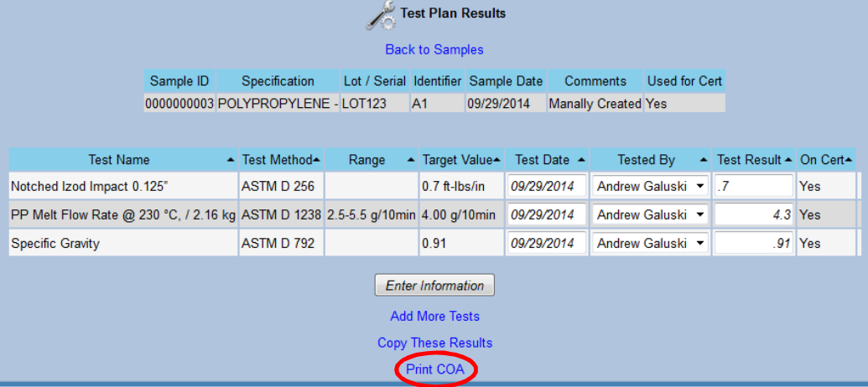Sort by Test Date column arrow
Screen dimensions: 868x387
tap(582, 160)
